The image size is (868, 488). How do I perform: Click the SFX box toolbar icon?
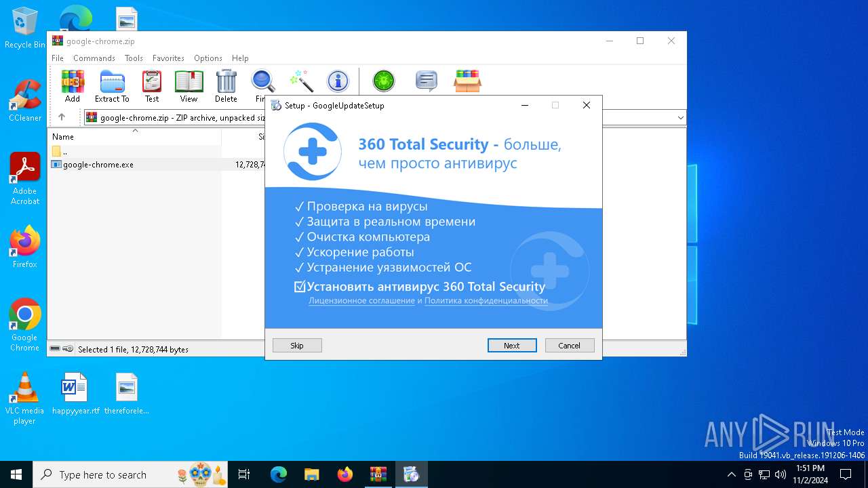468,81
